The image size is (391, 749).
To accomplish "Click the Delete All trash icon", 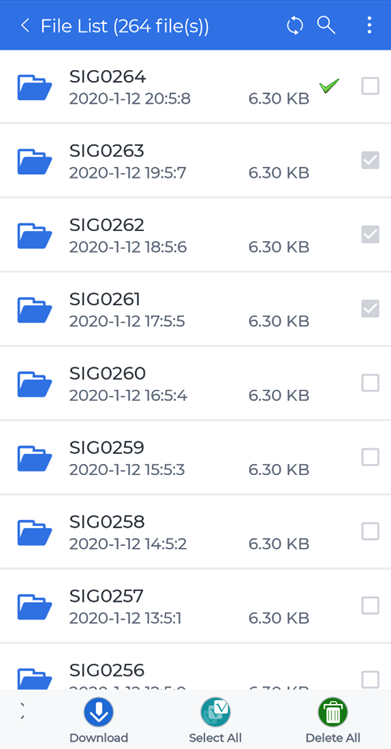I will point(333,712).
